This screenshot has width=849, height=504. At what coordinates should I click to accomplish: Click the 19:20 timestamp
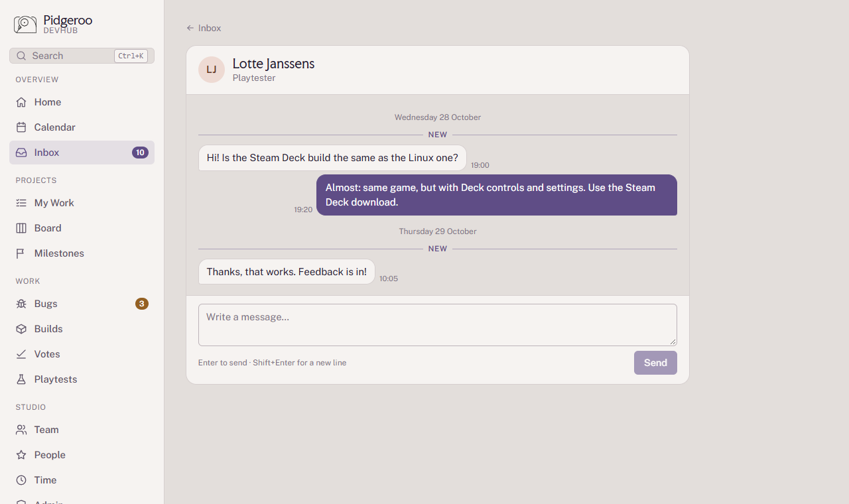click(303, 210)
